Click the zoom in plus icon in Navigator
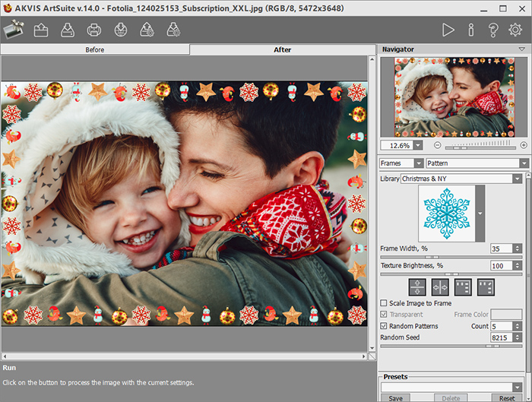 [x=524, y=145]
